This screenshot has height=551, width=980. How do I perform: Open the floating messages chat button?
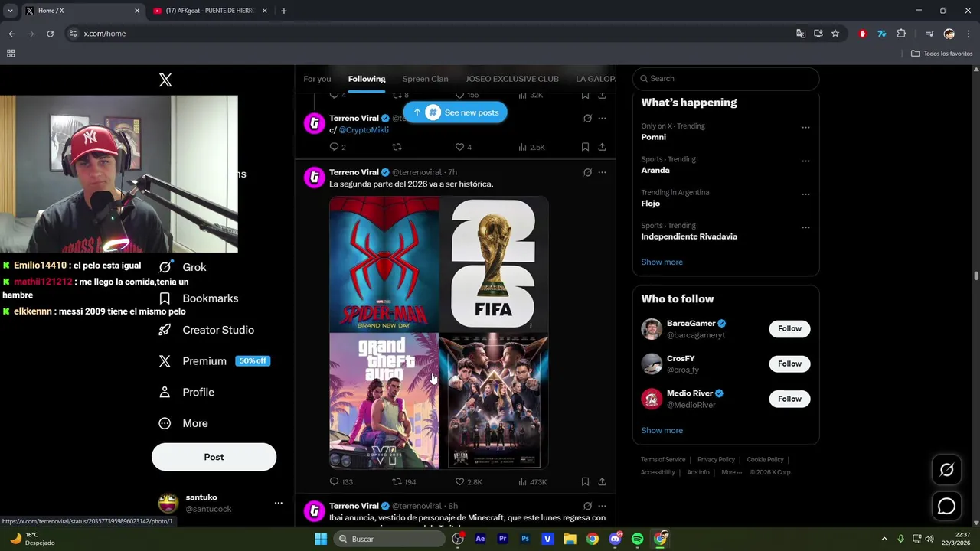point(947,507)
